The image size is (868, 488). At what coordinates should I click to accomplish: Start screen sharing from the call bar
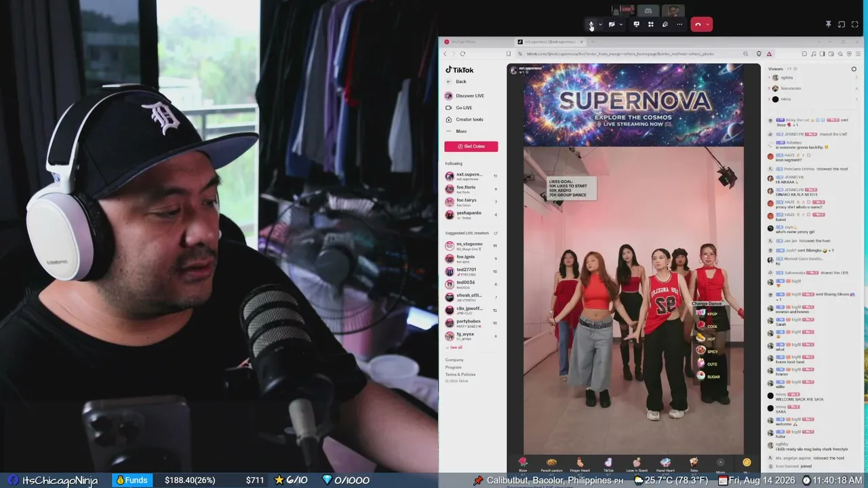[x=636, y=24]
